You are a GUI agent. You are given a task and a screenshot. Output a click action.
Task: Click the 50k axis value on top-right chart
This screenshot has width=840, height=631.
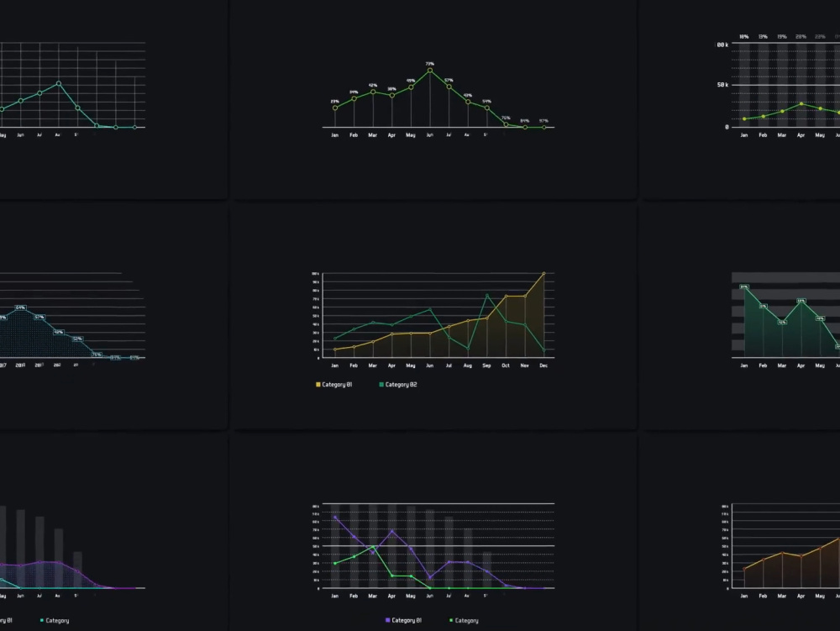tap(722, 84)
